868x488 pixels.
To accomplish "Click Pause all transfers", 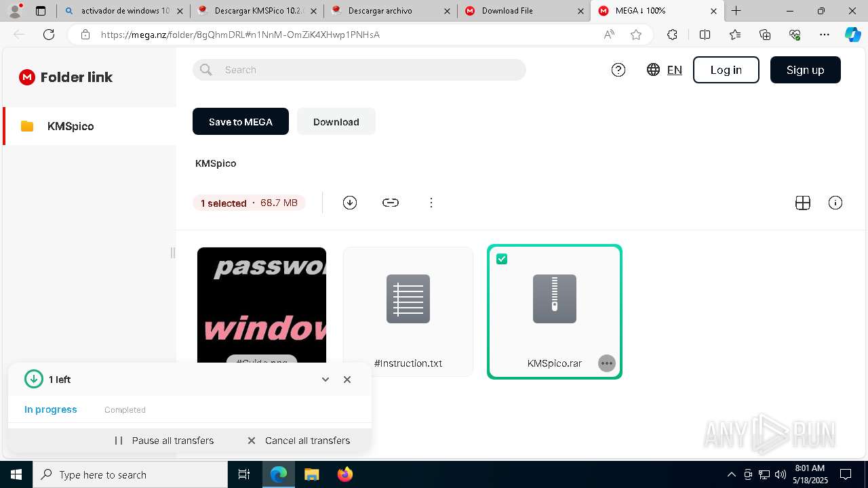I will [164, 441].
